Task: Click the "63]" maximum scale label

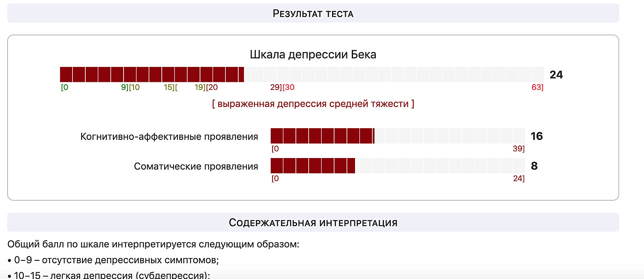Action: (x=537, y=87)
